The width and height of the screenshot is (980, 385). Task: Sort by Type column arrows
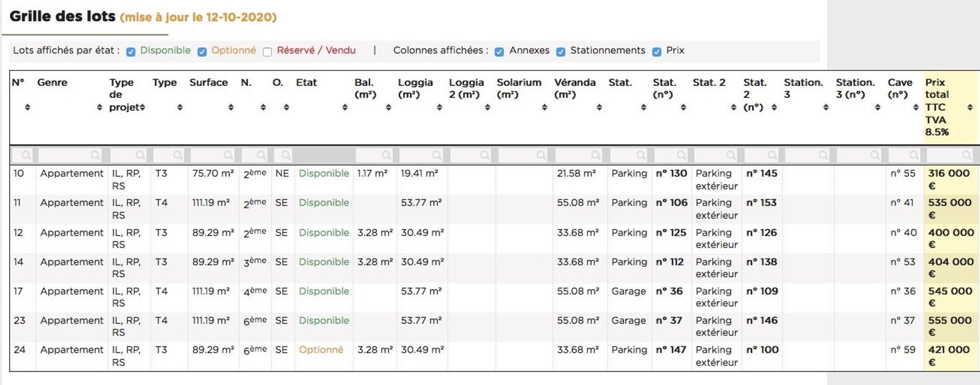180,107
